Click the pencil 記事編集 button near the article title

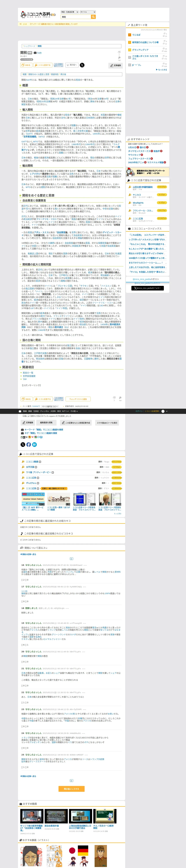pyautogui.click(x=116, y=65)
